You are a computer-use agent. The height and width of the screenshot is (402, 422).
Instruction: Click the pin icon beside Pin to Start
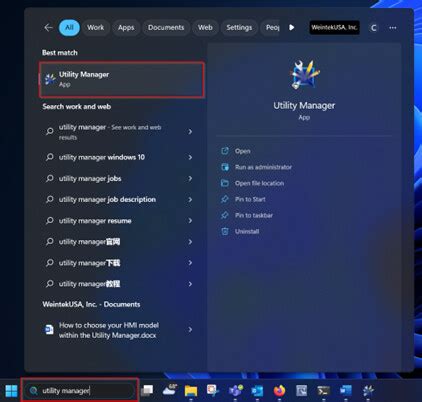[225, 199]
